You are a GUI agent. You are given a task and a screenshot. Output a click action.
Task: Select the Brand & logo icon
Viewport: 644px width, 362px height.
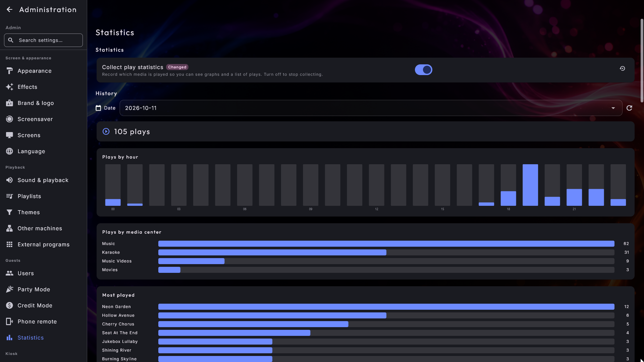(9, 103)
